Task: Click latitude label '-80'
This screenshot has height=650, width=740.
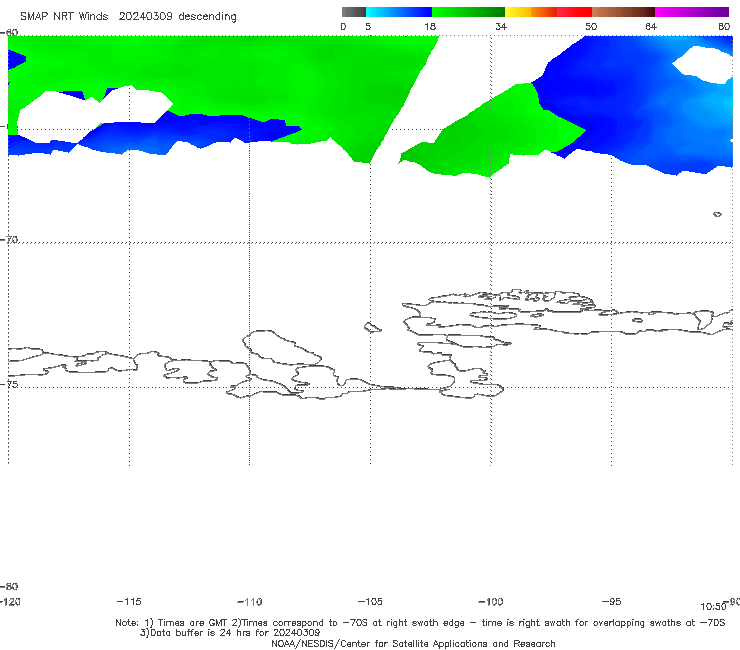Action: coord(9,587)
